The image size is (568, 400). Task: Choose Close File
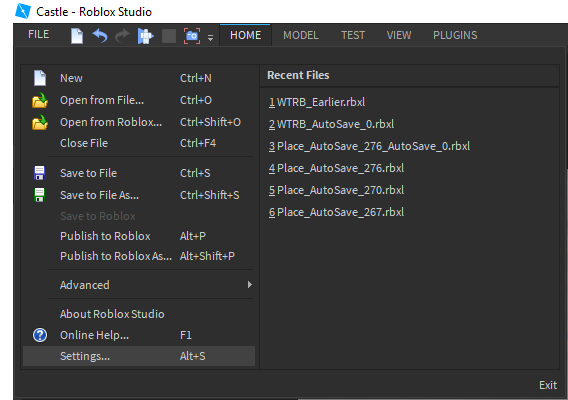pyautogui.click(x=139, y=143)
